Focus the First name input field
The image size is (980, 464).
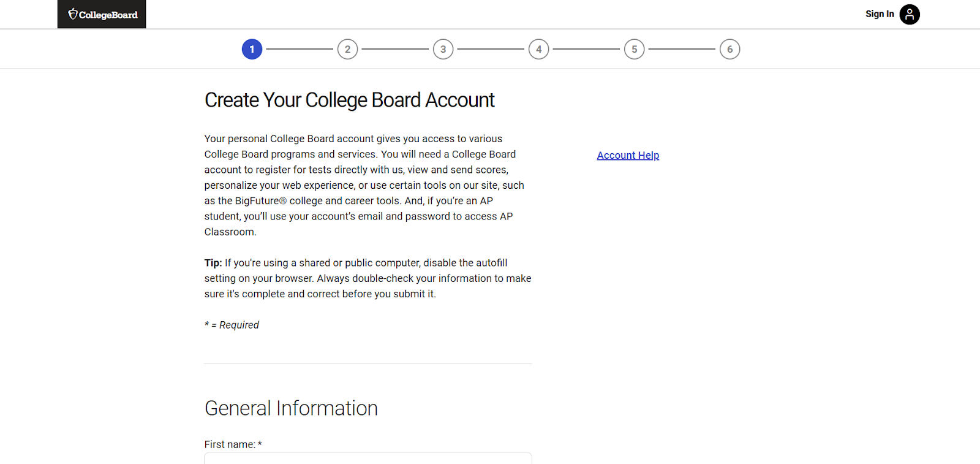tap(367, 458)
